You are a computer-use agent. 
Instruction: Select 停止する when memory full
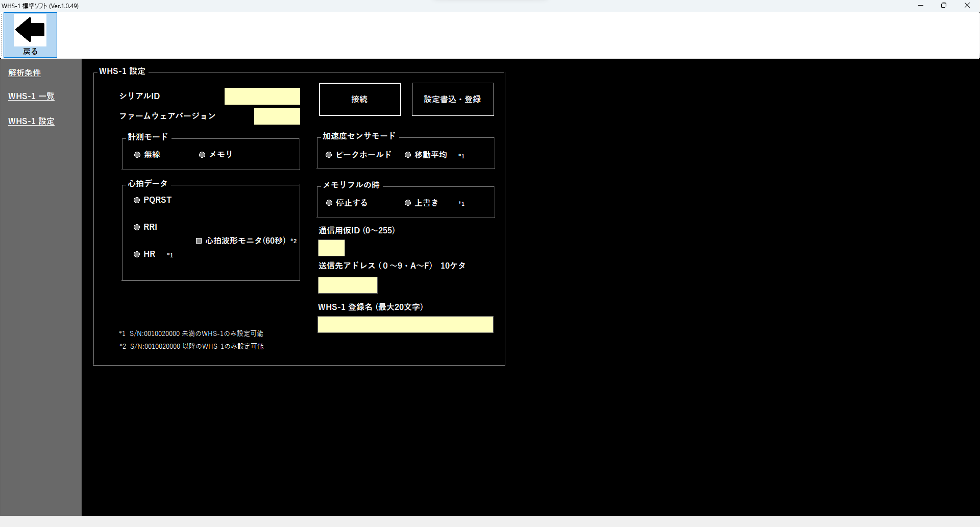pyautogui.click(x=329, y=203)
